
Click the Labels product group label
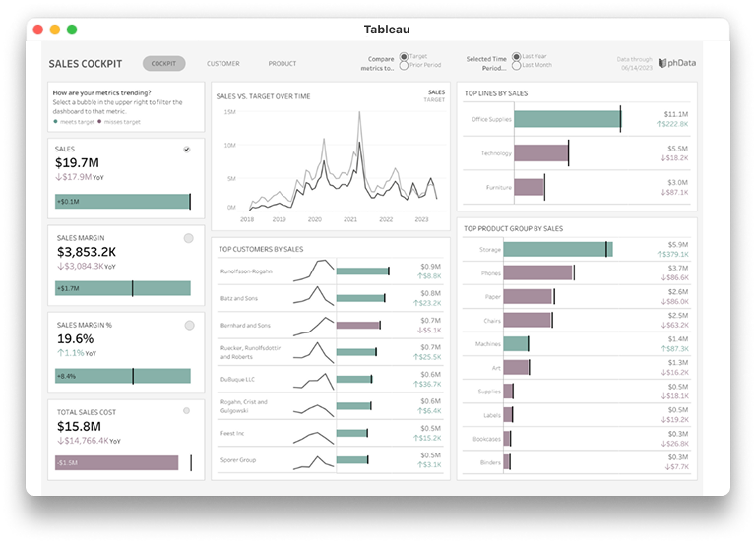click(492, 415)
